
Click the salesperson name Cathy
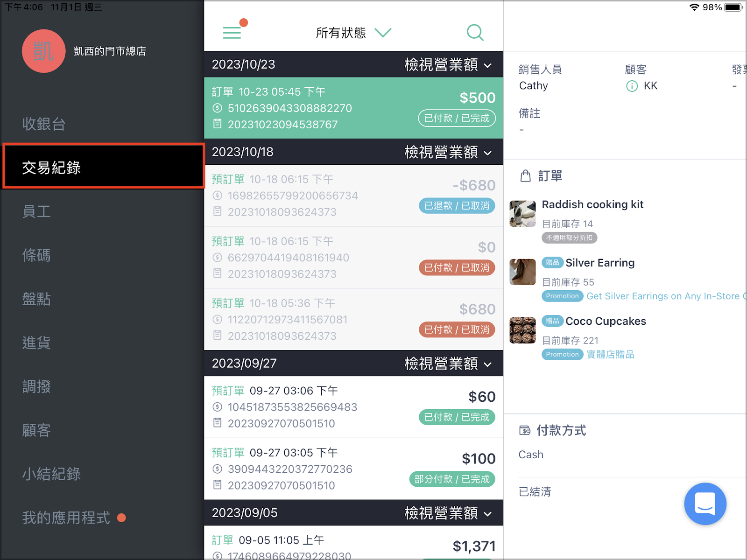[x=534, y=86]
